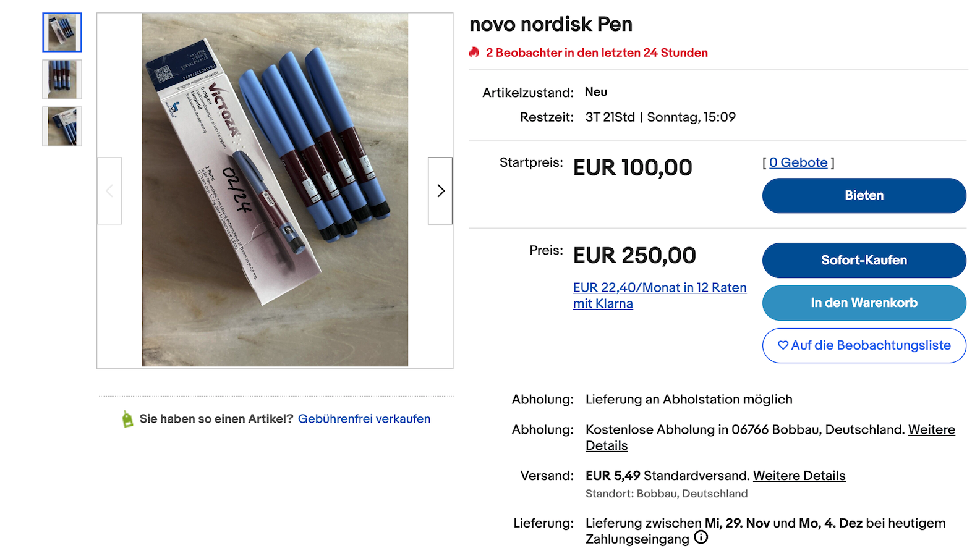Click the next image arrow
The image size is (980, 556).
pos(440,191)
